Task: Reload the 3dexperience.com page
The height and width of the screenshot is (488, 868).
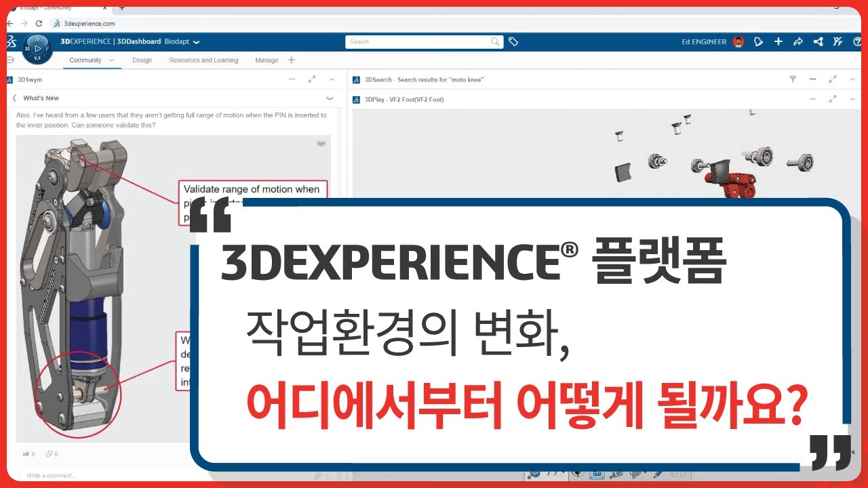Action: (x=39, y=23)
